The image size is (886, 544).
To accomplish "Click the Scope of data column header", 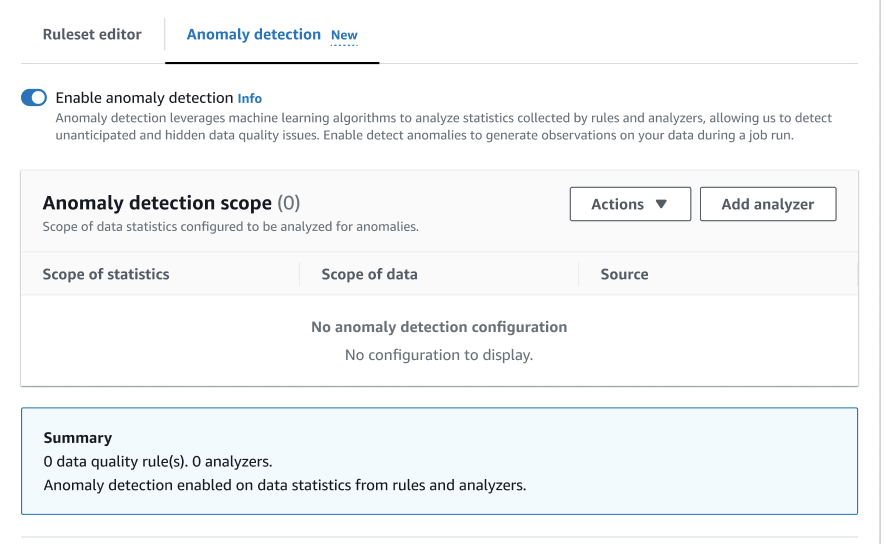I will click(x=369, y=274).
